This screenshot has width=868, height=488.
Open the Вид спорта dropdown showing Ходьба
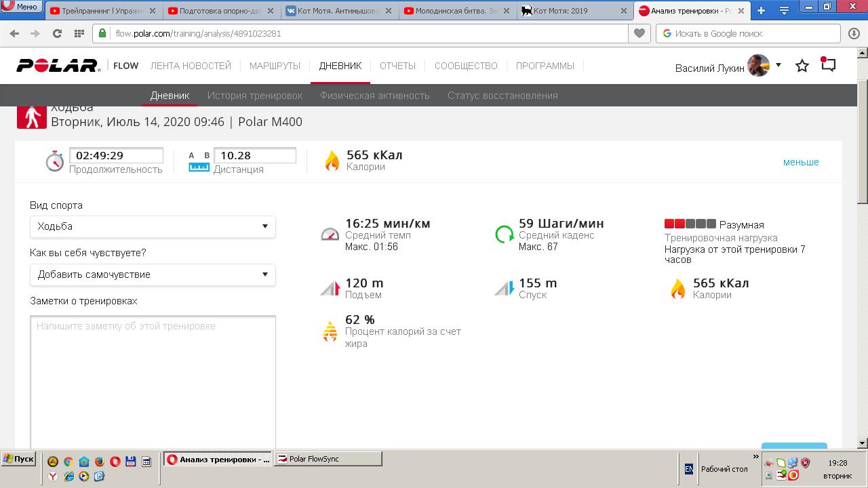click(x=153, y=226)
